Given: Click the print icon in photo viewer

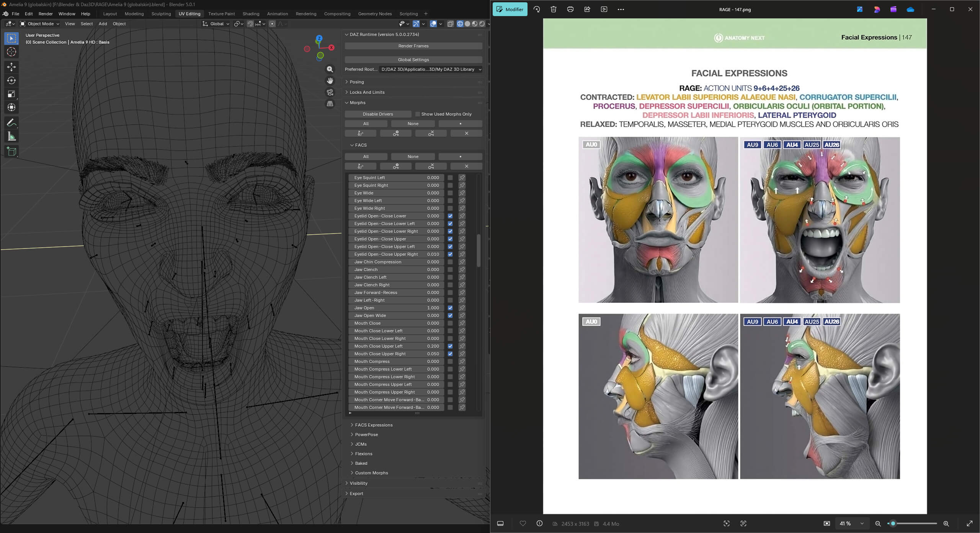Looking at the screenshot, I should coord(570,9).
